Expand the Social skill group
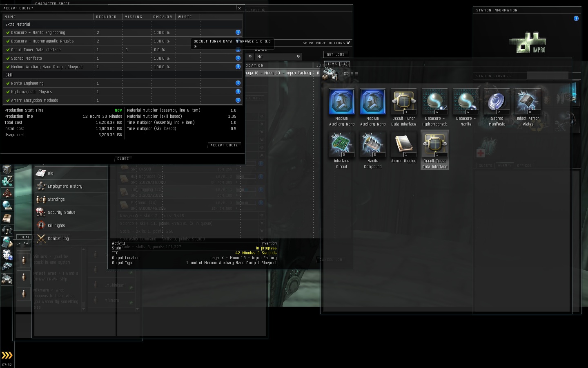This screenshot has width=588, height=368. (262, 231)
